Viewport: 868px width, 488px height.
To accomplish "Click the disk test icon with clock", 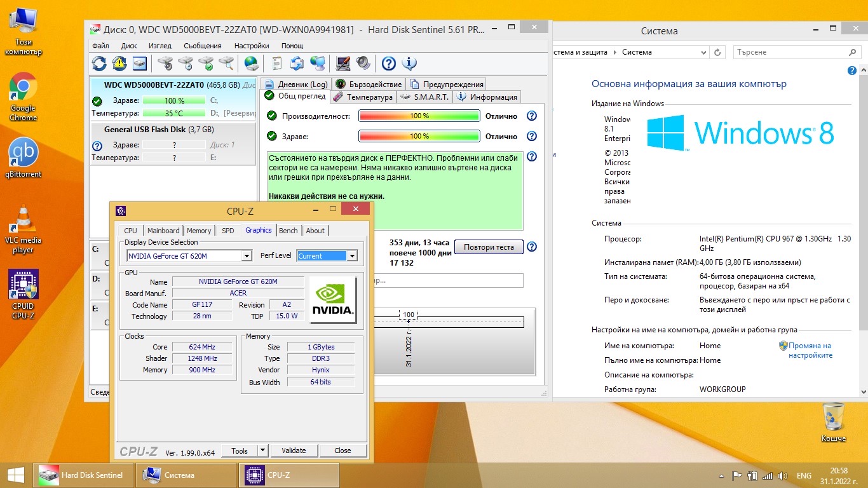I will (x=186, y=63).
